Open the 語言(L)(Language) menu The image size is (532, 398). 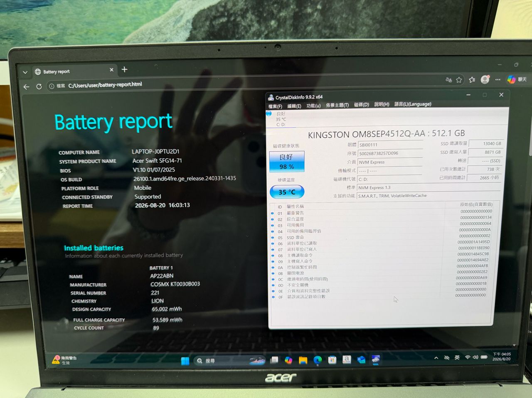coord(413,104)
